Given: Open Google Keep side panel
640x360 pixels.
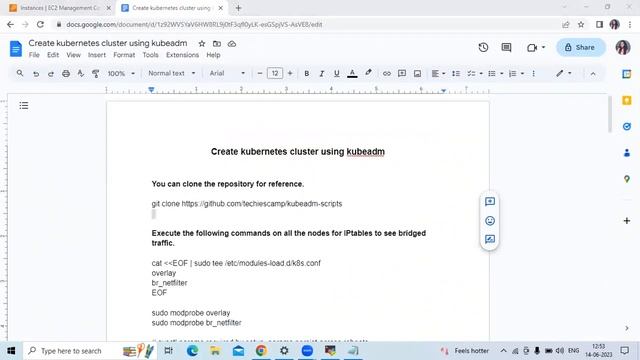Looking at the screenshot, I should [627, 100].
